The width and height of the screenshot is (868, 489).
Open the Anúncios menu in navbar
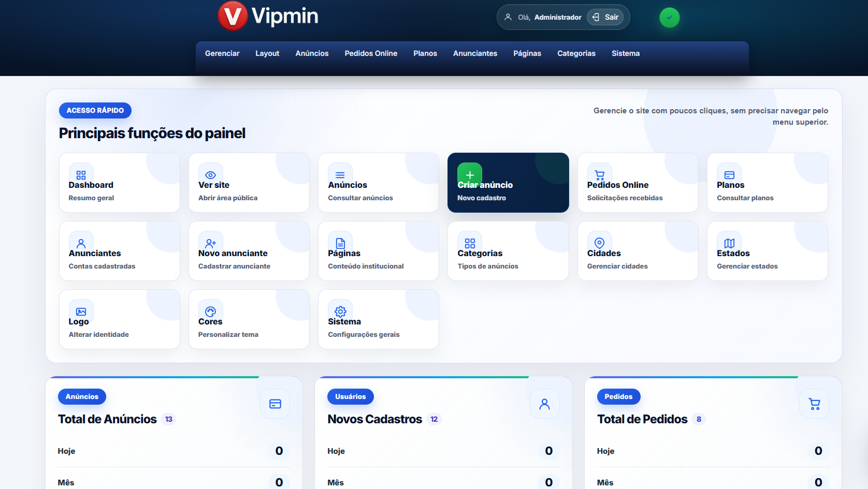[312, 53]
